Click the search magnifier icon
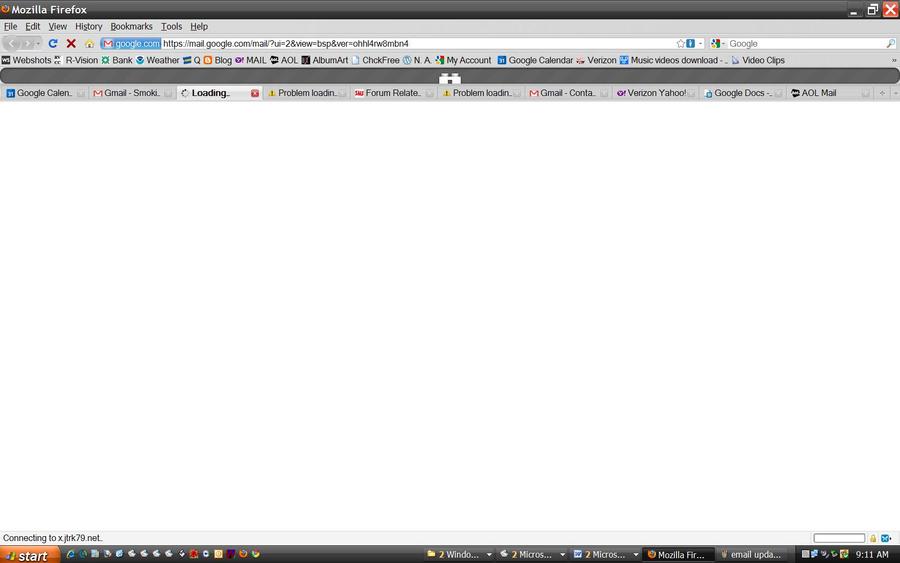The image size is (900, 563). coord(890,44)
